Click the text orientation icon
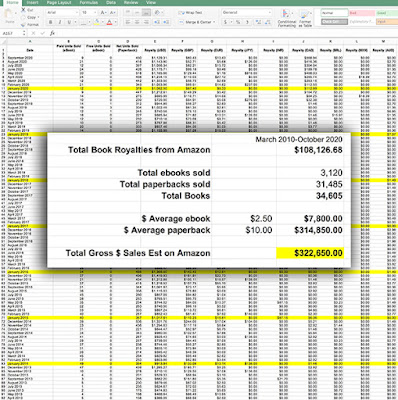398x400 pixels. point(157,13)
